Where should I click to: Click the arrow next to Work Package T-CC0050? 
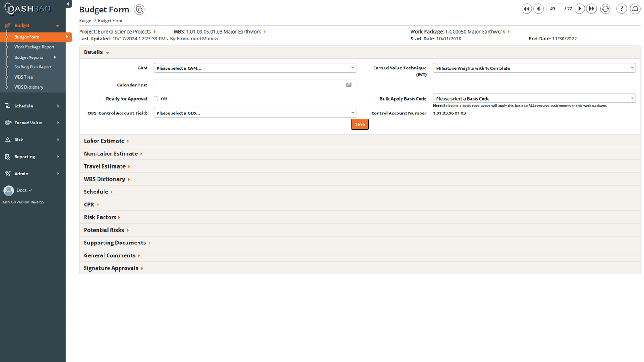[x=508, y=32]
